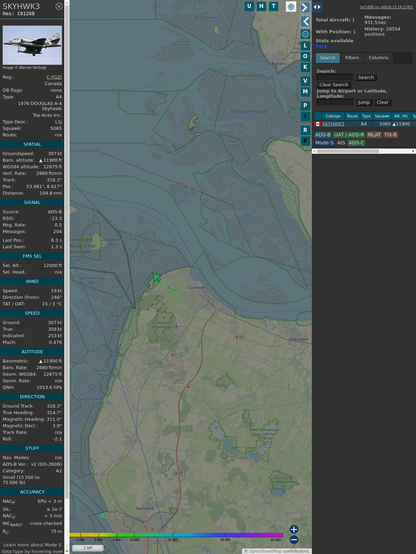The width and height of the screenshot is (416, 554).
Task: Expand sidebar with right chevron arrow
Action: 305,7
